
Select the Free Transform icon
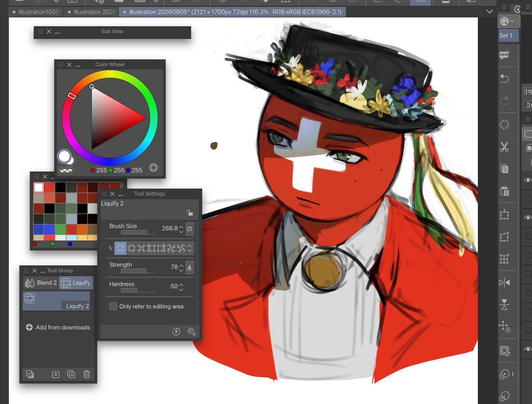(504, 237)
